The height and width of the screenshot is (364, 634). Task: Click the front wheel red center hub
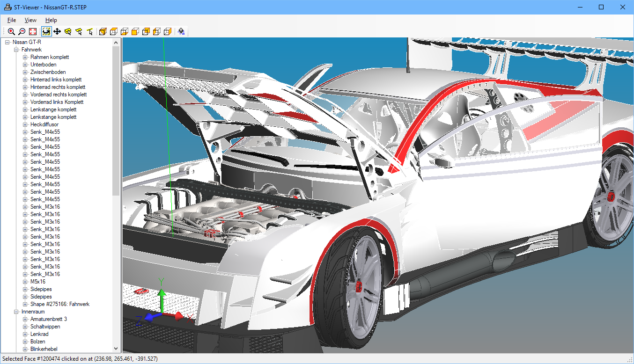359,286
